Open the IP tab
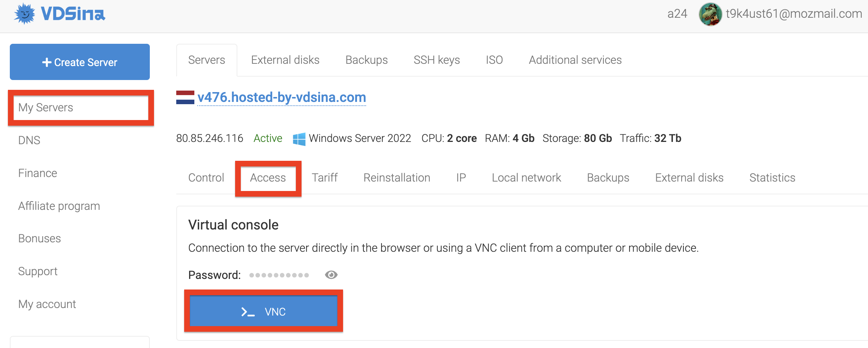Image resolution: width=868 pixels, height=348 pixels. 461,177
